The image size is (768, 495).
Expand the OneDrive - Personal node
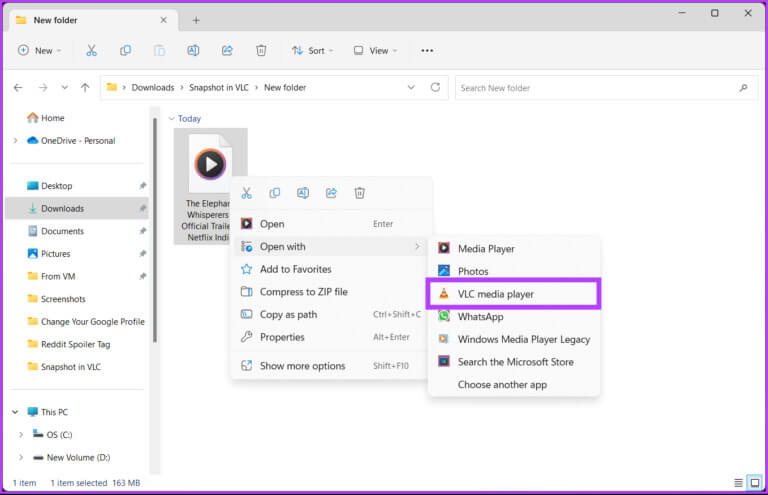(15, 141)
